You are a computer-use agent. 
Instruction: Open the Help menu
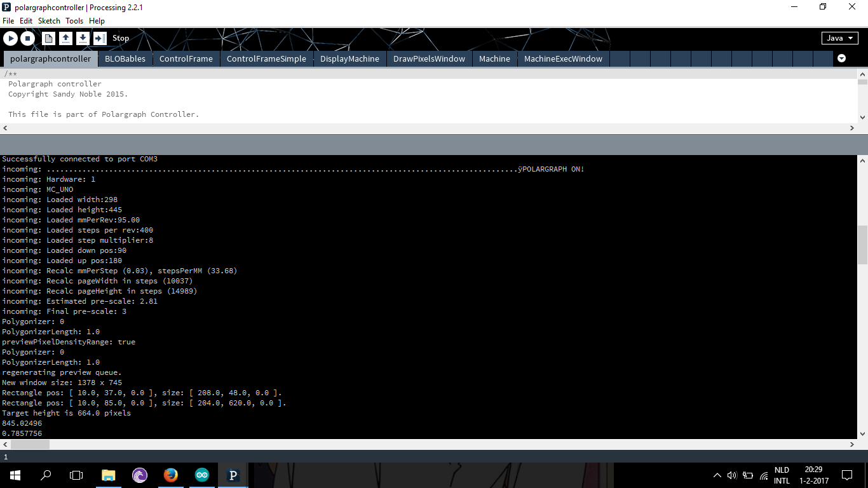point(97,21)
